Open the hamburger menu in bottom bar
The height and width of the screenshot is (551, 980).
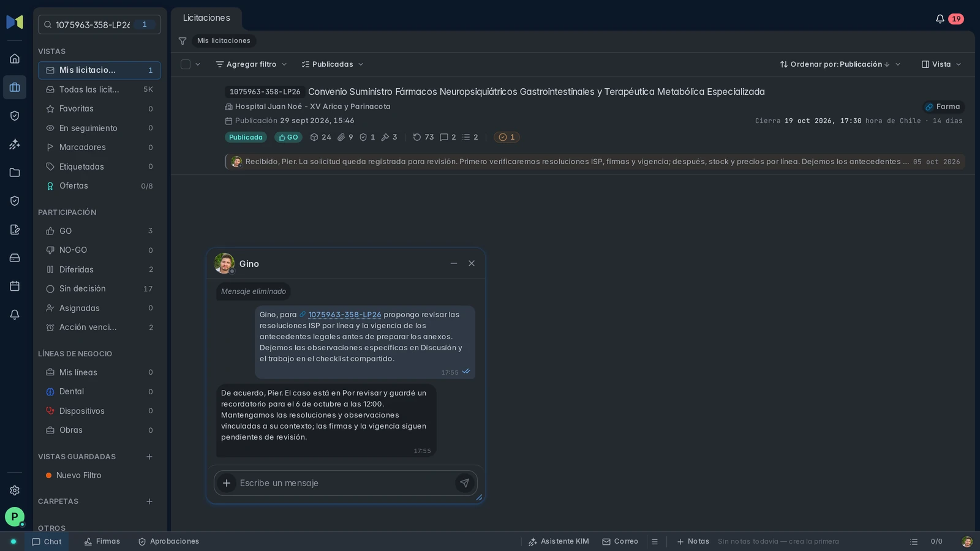point(655,542)
